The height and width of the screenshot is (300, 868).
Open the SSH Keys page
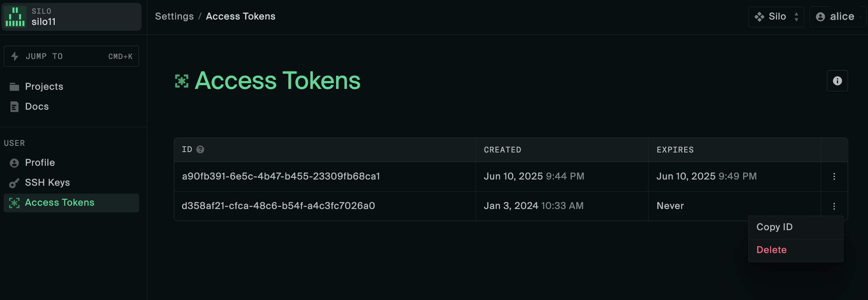[47, 183]
